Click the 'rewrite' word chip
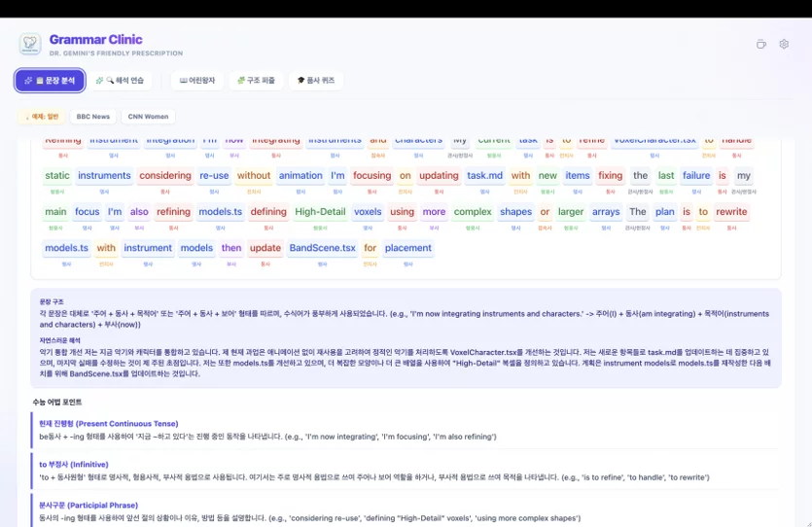This screenshot has width=812, height=527. [x=731, y=212]
